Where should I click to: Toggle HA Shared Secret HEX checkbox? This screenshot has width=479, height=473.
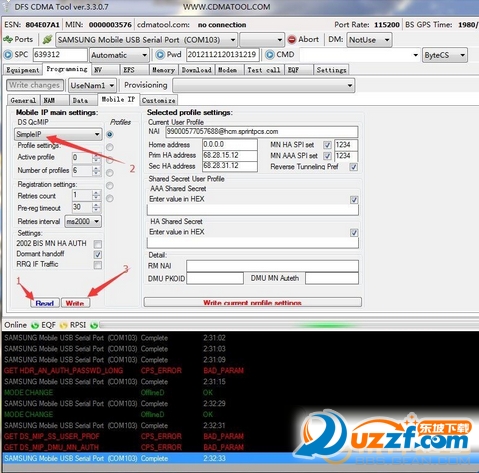(354, 232)
